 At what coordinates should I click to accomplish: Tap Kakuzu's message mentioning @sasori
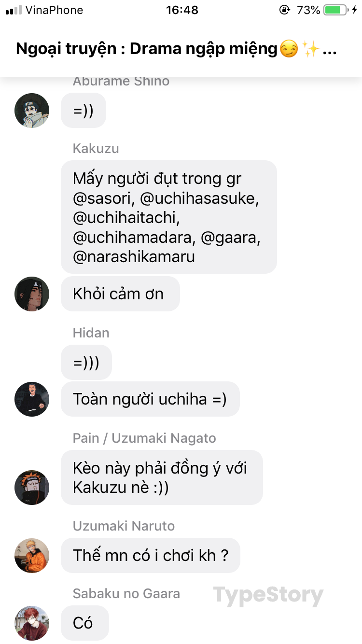pyautogui.click(x=169, y=217)
